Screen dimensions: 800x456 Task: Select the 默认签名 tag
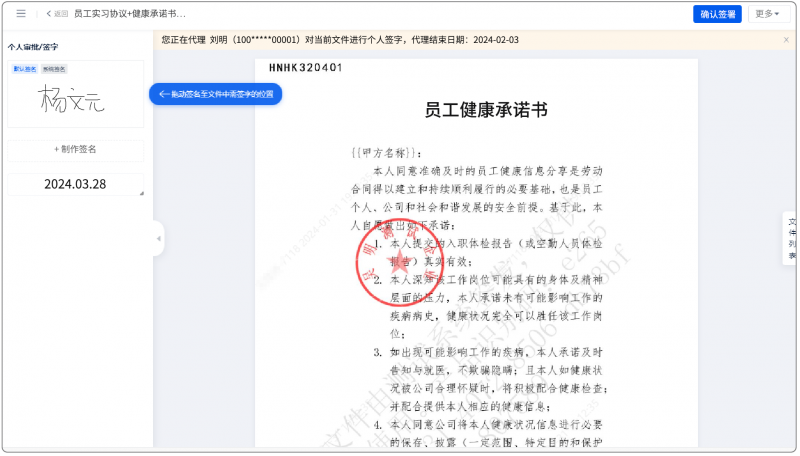(25, 69)
